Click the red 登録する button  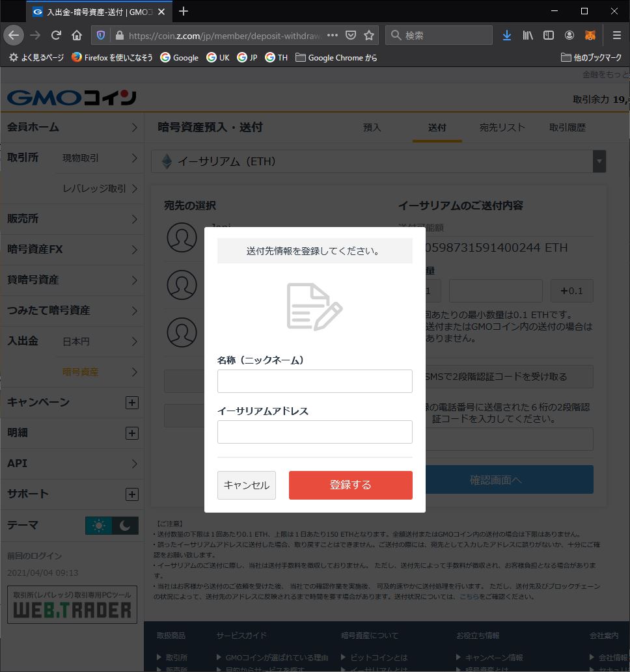tap(351, 485)
